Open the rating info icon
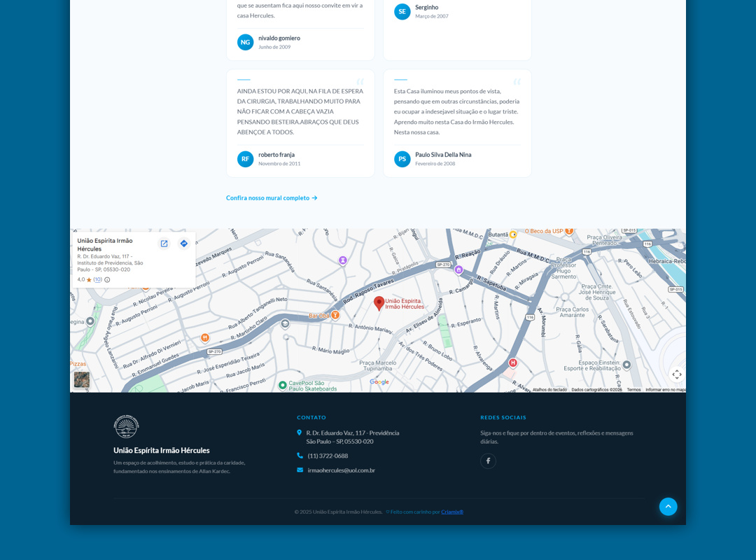 coord(107,280)
